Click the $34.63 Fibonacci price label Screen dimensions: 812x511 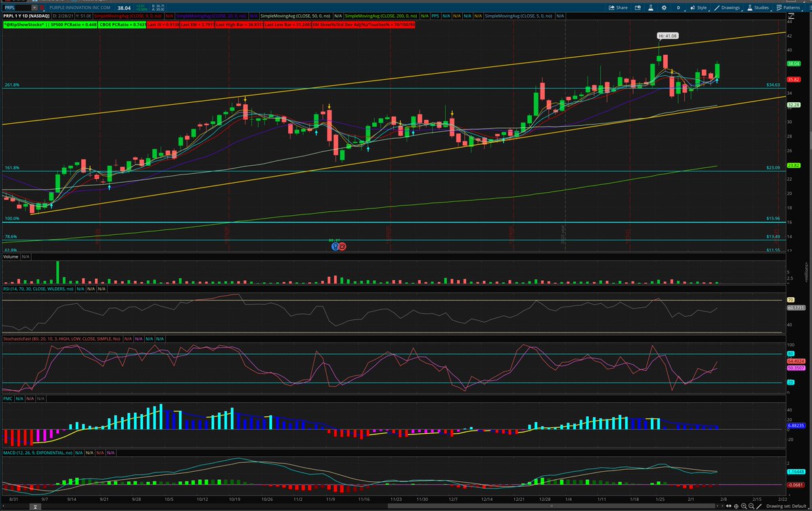coord(774,85)
